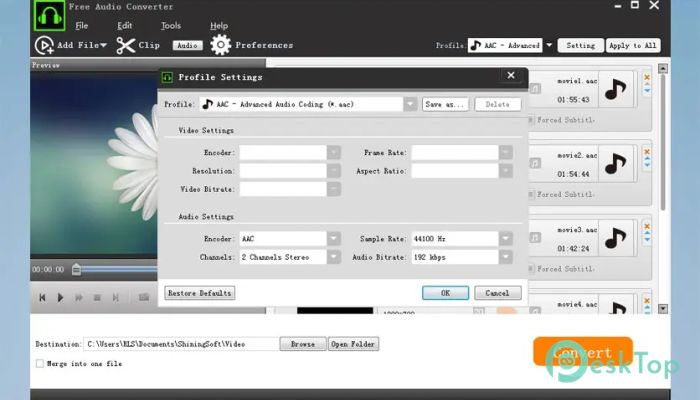Click the OK button

click(x=445, y=293)
